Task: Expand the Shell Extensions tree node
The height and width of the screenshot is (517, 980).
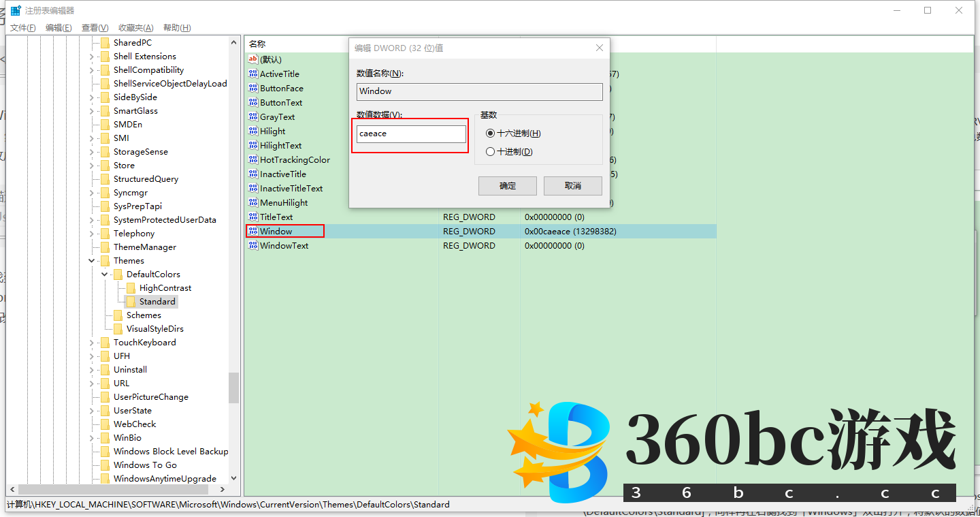Action: click(92, 57)
